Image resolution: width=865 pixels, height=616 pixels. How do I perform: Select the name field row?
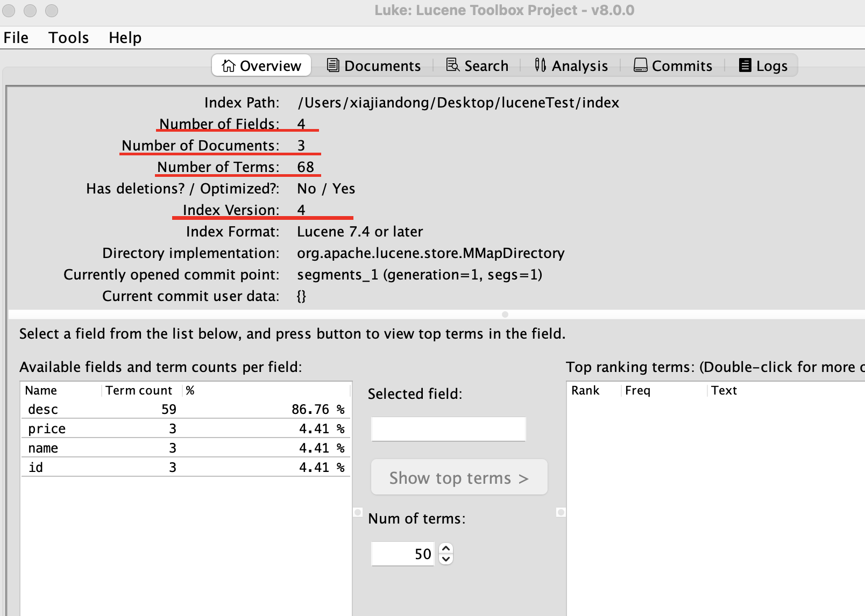pyautogui.click(x=186, y=448)
